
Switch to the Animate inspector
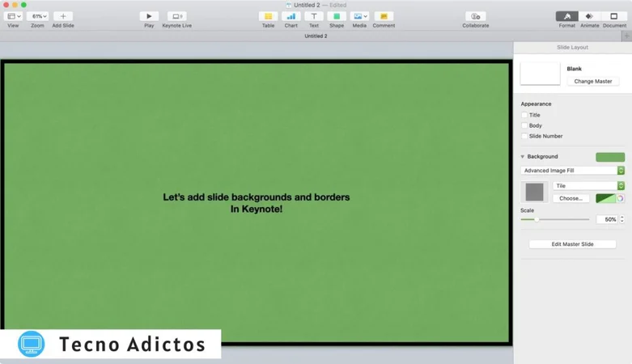(589, 16)
